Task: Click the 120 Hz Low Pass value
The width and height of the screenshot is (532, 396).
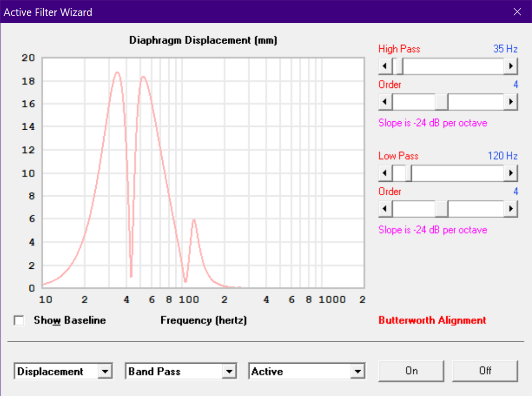Action: 503,156
